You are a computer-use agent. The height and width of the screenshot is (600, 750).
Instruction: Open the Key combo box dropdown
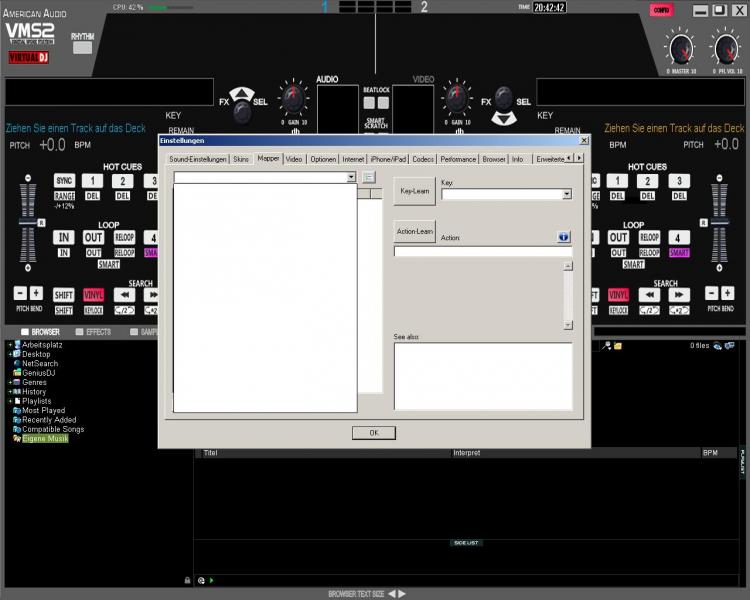coord(566,195)
